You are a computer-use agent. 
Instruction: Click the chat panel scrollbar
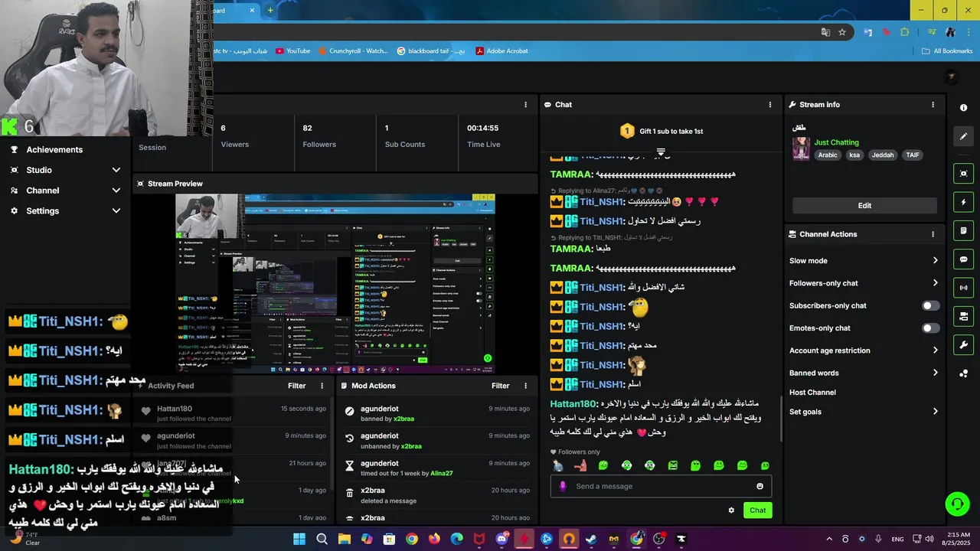(781, 419)
